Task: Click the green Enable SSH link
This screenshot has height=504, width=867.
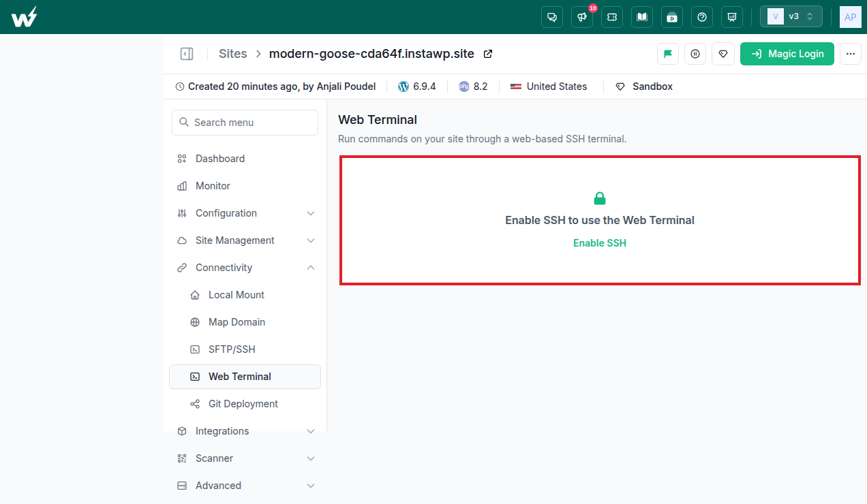Action: (x=600, y=243)
